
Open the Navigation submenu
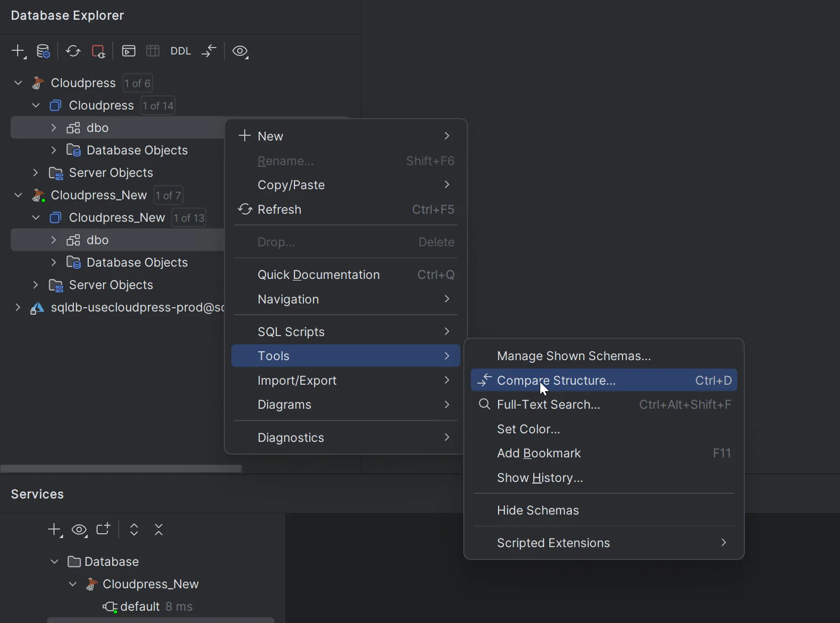tap(346, 299)
